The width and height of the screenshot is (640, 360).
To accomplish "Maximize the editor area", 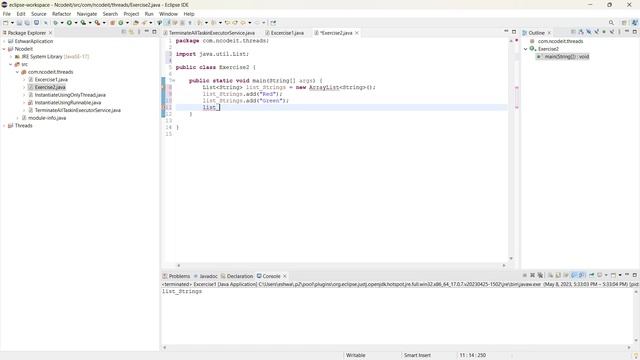I will tap(514, 31).
